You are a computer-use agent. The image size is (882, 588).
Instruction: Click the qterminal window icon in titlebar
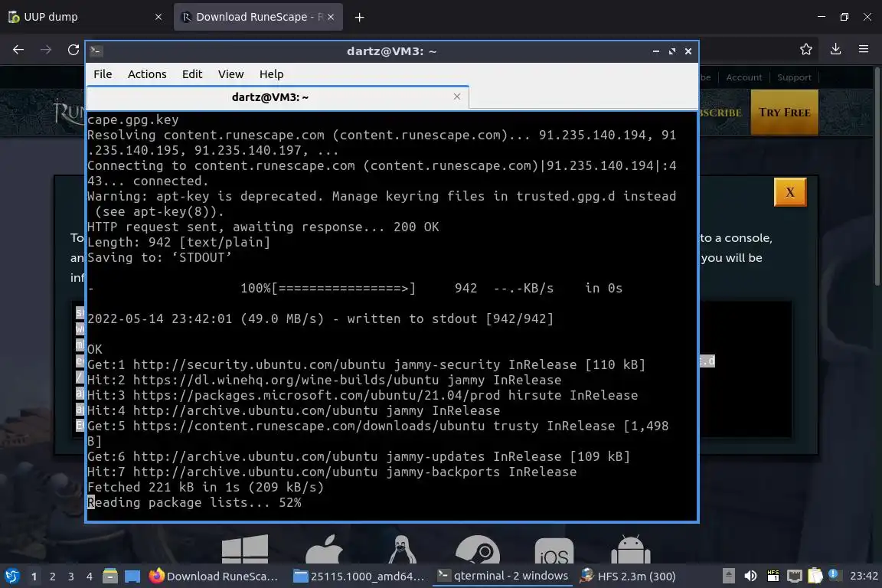[x=96, y=51]
